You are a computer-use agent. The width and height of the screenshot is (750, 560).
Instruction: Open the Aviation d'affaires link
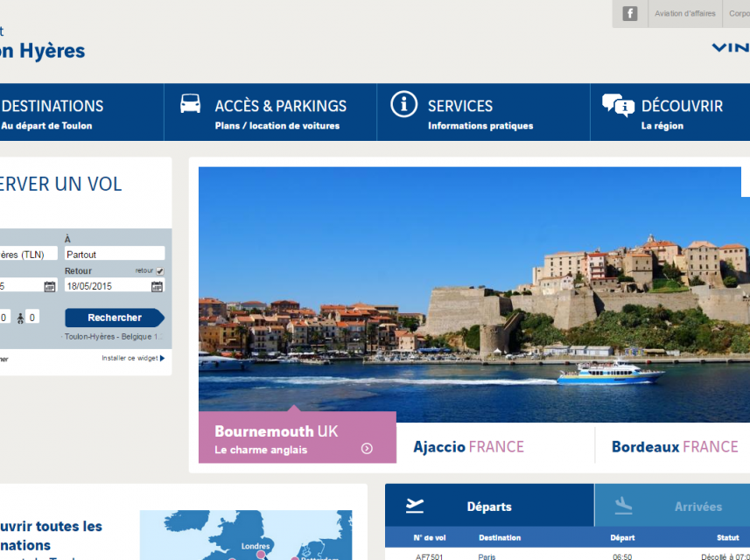(x=685, y=13)
